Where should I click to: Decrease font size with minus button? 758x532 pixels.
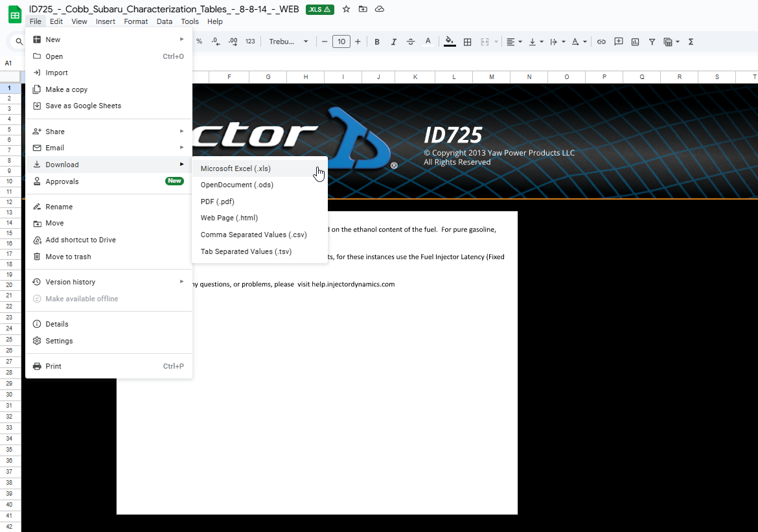pyautogui.click(x=325, y=41)
